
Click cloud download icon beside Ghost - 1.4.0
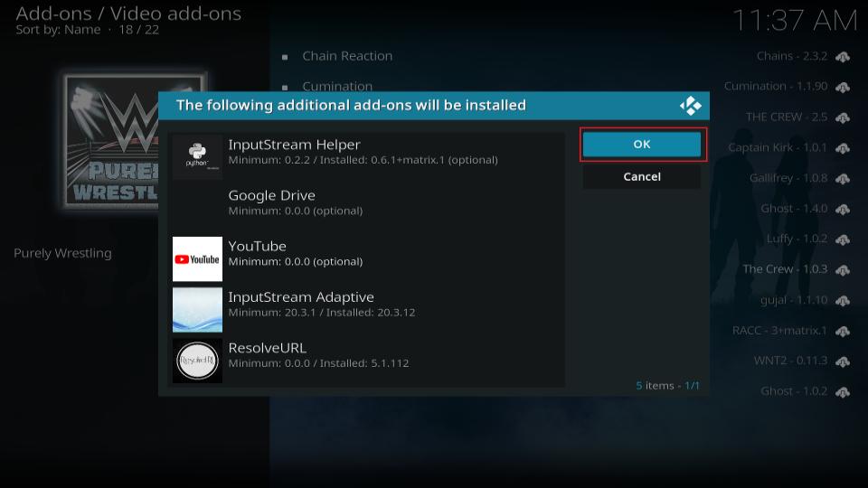pyautogui.click(x=843, y=209)
